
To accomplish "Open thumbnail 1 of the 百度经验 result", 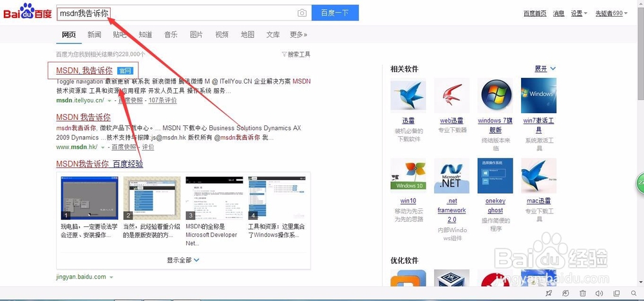I will [x=89, y=198].
